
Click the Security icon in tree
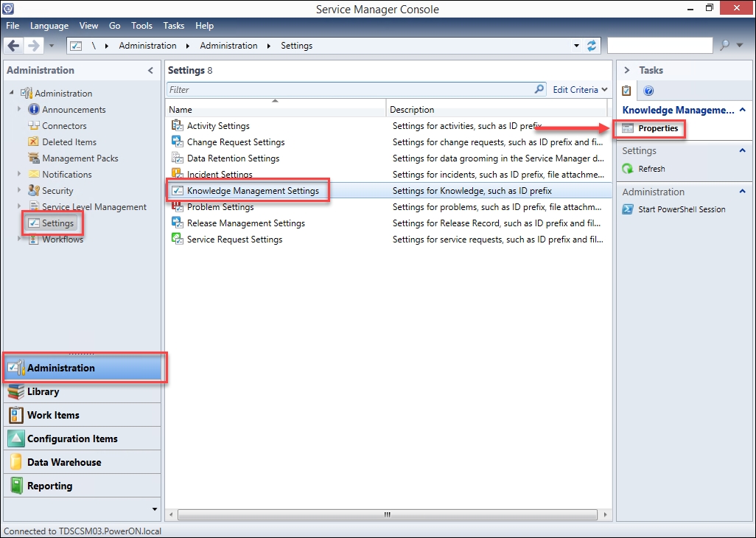(33, 190)
